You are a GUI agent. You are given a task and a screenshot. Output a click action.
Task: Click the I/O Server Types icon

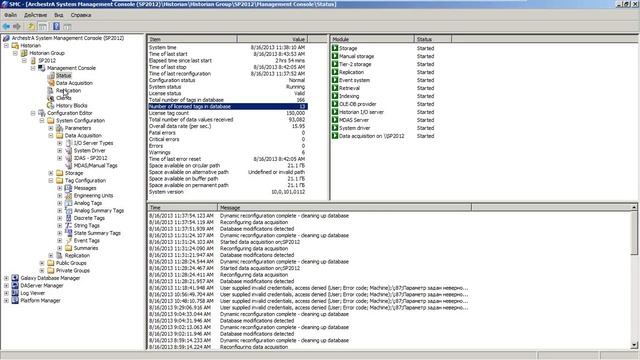(69, 143)
